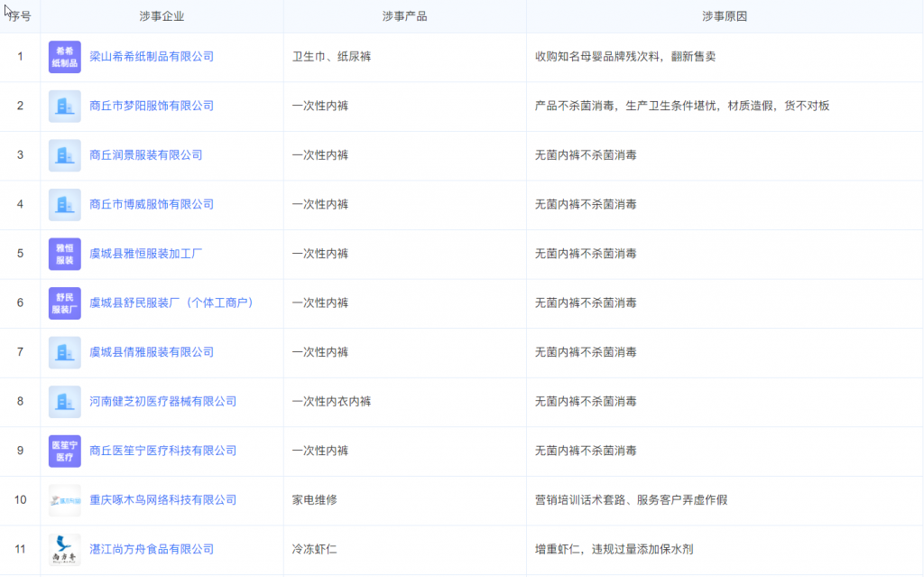This screenshot has height=577, width=924.
Task: Click the 涉事产品 column header
Action: (404, 16)
